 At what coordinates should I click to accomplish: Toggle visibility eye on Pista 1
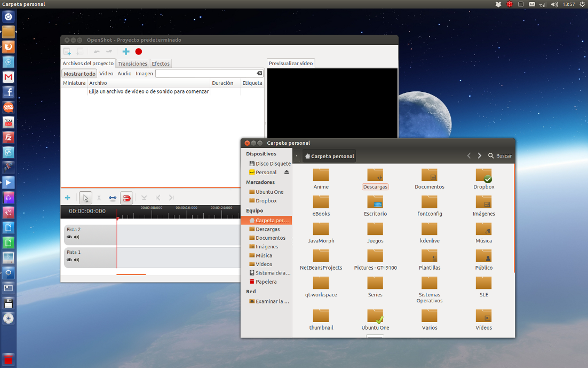(69, 260)
